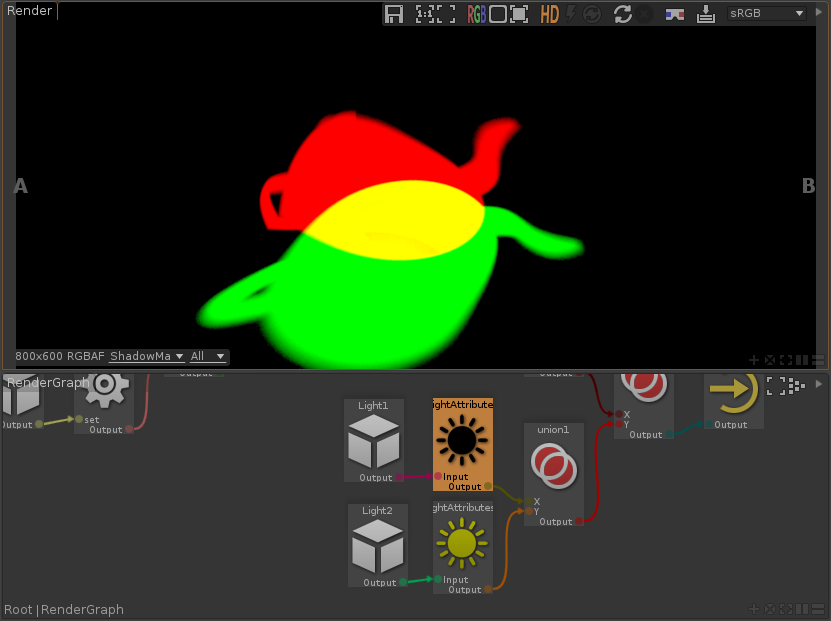
Task: Select the Light1 node cube icon
Action: 374,442
